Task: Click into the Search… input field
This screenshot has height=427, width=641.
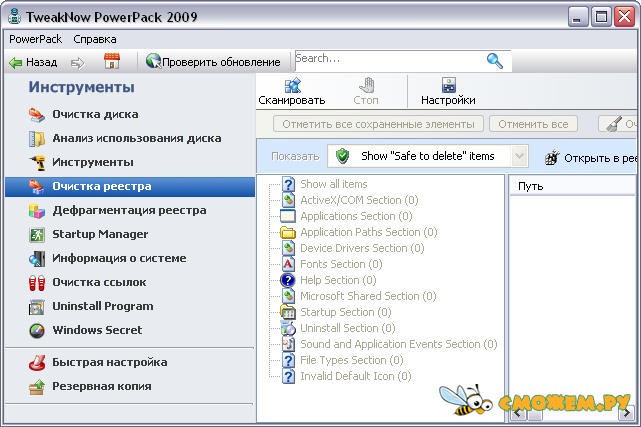Action: point(388,61)
